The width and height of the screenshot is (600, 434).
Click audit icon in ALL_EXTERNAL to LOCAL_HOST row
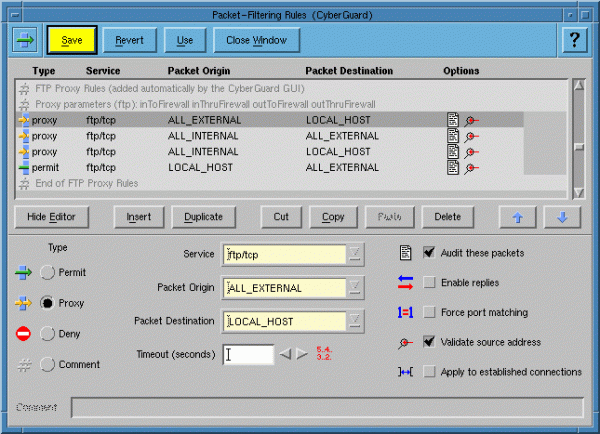coord(453,120)
